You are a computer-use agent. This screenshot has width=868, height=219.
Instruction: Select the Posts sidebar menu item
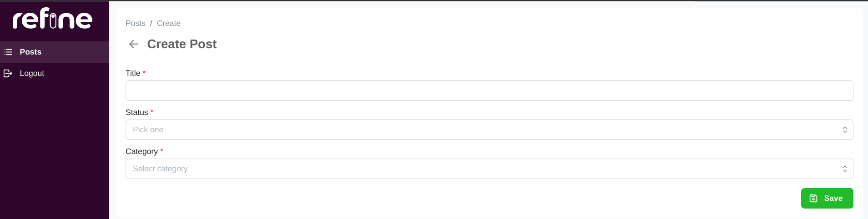pos(55,52)
